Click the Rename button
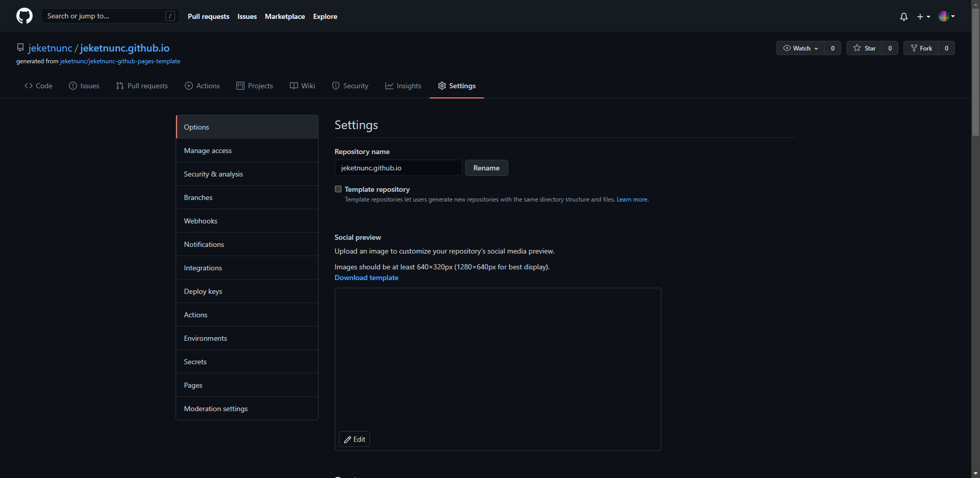This screenshot has width=980, height=478. tap(486, 168)
